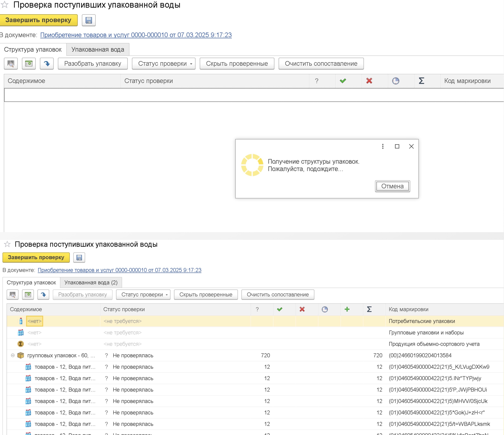Click the red cross column header in the upper table
This screenshot has height=435, width=504.
click(369, 81)
